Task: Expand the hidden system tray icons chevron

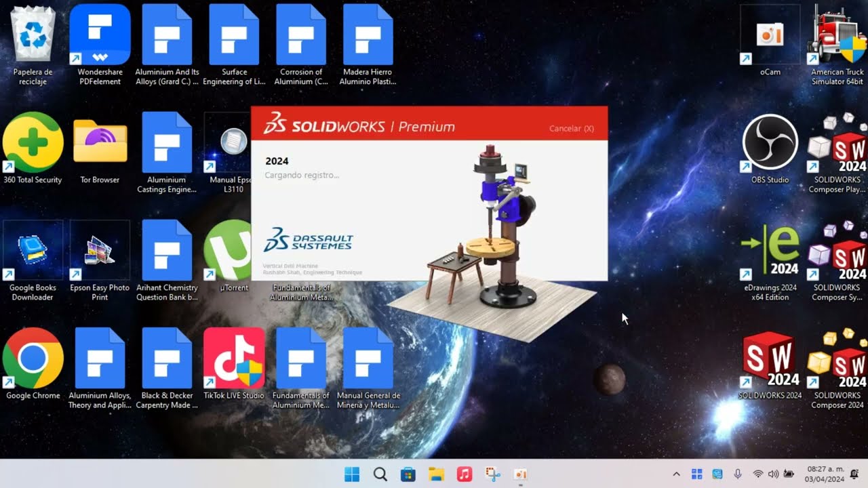Action: pyautogui.click(x=676, y=474)
